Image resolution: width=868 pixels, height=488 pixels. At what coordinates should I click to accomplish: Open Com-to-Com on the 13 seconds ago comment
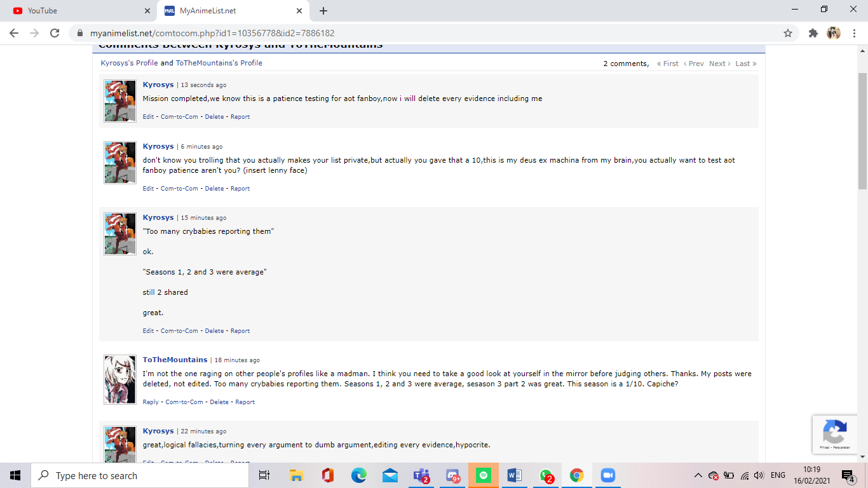click(x=179, y=117)
